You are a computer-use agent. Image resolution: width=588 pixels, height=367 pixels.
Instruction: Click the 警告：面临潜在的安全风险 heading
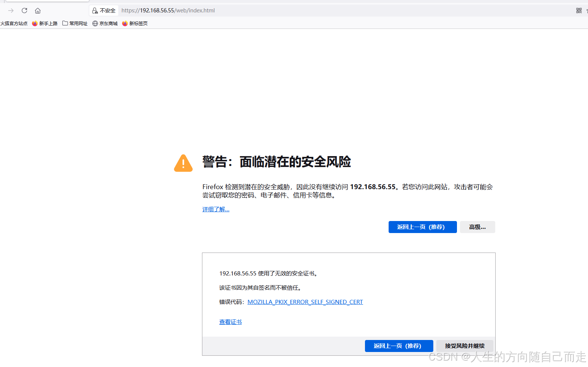(x=277, y=162)
